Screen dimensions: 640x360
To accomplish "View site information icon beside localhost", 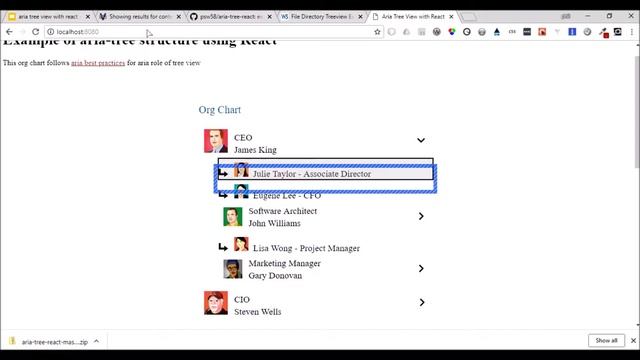I will pyautogui.click(x=51, y=31).
